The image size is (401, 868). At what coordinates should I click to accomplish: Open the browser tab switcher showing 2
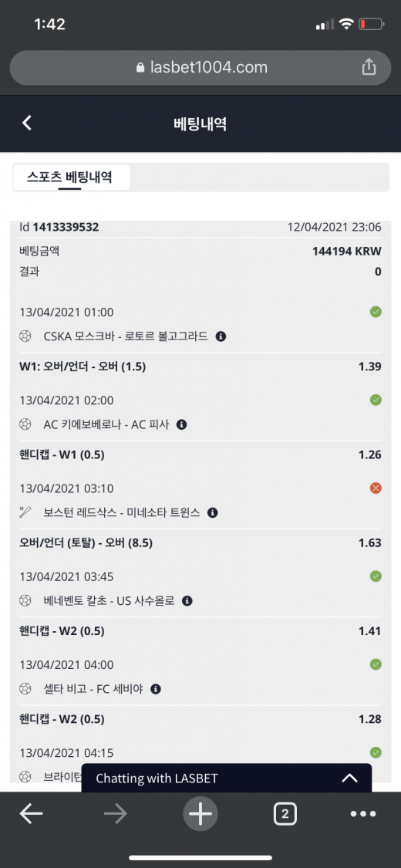pos(285,814)
